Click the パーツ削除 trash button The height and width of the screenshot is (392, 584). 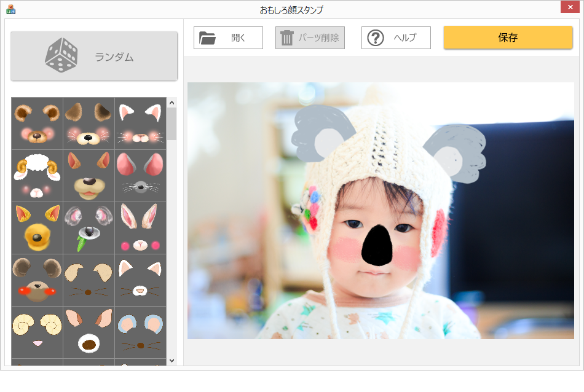click(310, 38)
